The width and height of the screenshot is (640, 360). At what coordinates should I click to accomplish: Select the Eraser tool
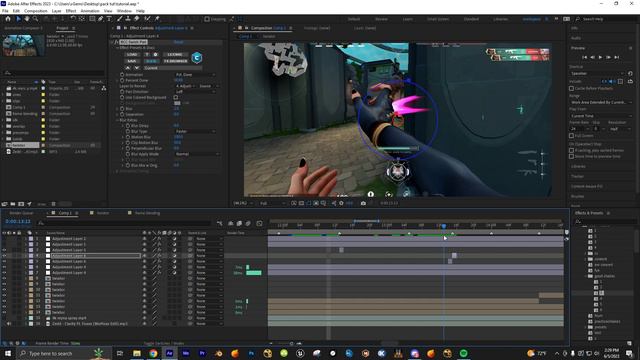136,19
